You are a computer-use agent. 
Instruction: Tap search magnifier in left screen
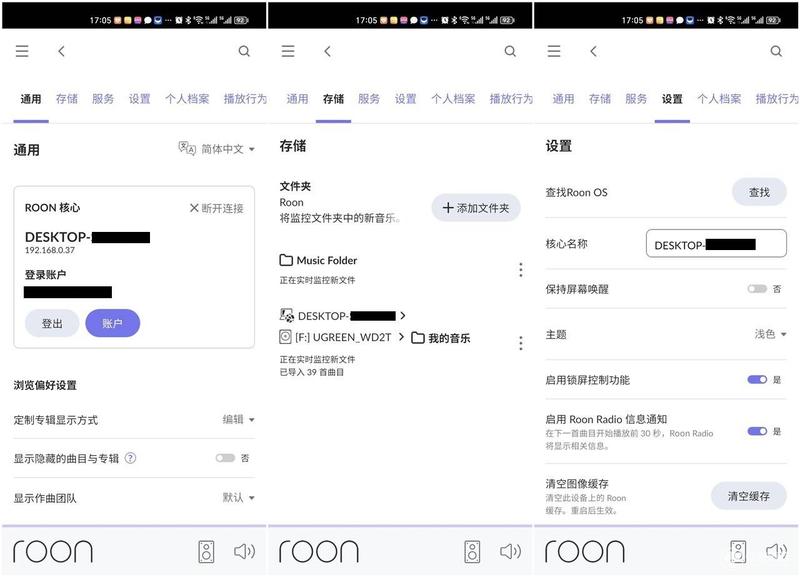tap(244, 51)
